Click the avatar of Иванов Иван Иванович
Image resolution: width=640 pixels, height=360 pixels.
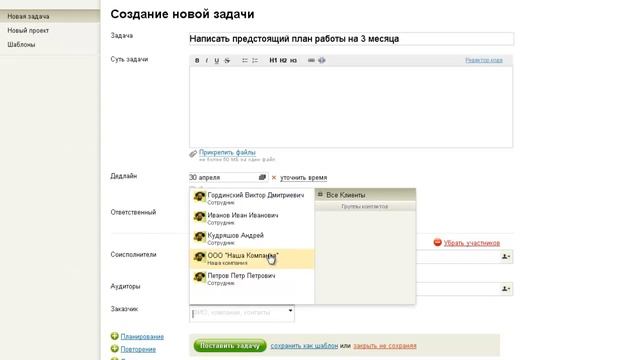[200, 217]
